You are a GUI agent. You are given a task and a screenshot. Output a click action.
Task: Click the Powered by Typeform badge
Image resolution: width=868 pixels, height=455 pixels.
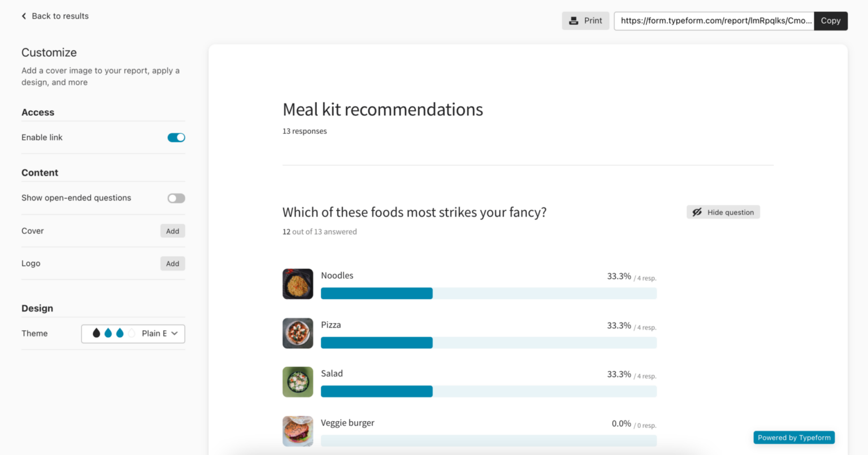(794, 438)
